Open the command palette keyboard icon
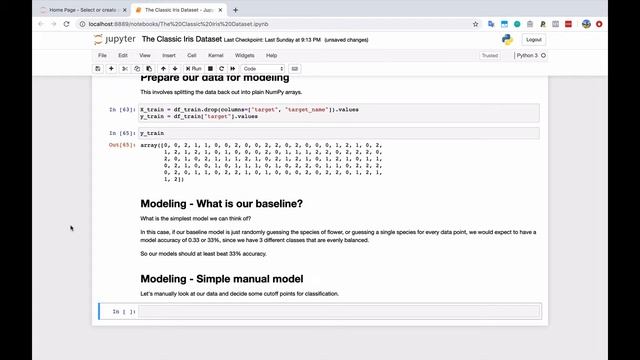 294,69
